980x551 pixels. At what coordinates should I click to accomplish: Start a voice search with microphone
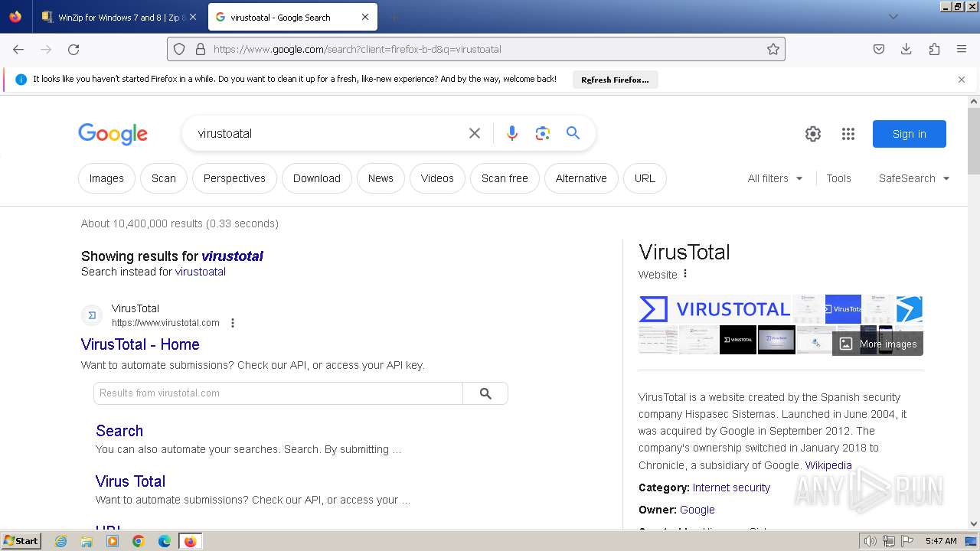pyautogui.click(x=512, y=133)
